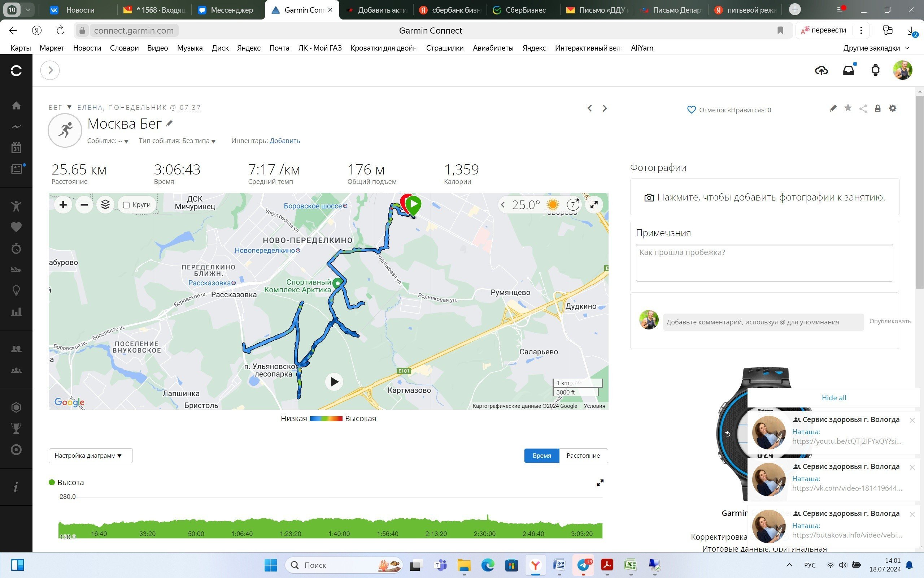Open map layers selector icon
Viewport: 924px width, 578px height.
105,205
